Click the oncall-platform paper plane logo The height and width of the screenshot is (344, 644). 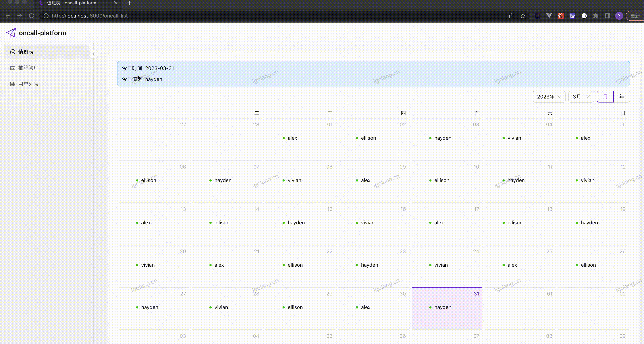click(x=11, y=33)
